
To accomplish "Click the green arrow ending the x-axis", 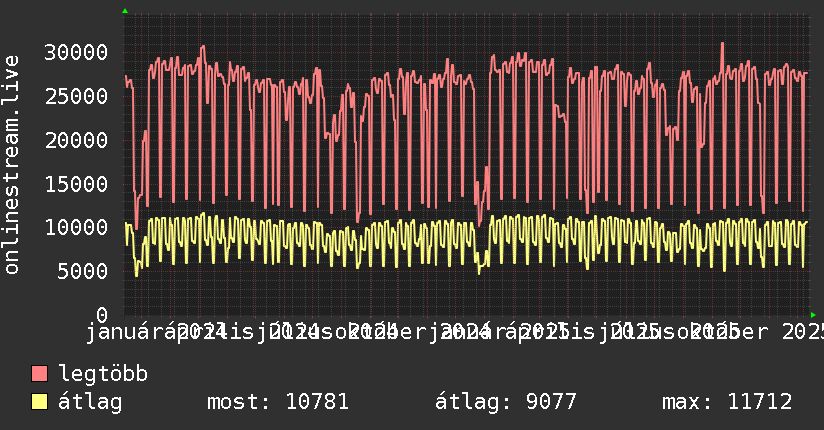I will [x=813, y=315].
